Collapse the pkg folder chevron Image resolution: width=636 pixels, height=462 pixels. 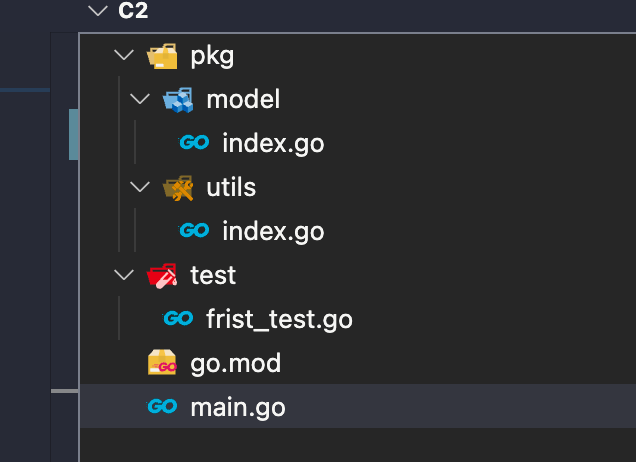click(x=123, y=55)
